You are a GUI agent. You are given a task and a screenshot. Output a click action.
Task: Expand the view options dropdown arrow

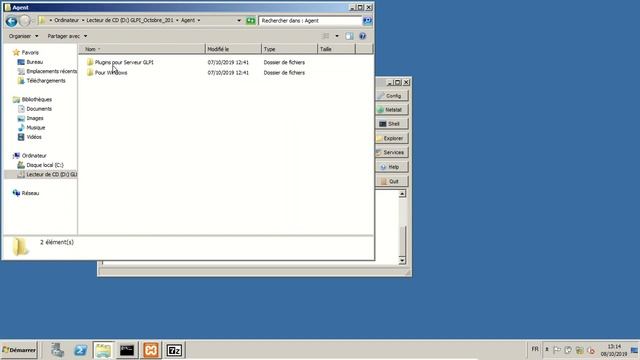[x=337, y=36]
